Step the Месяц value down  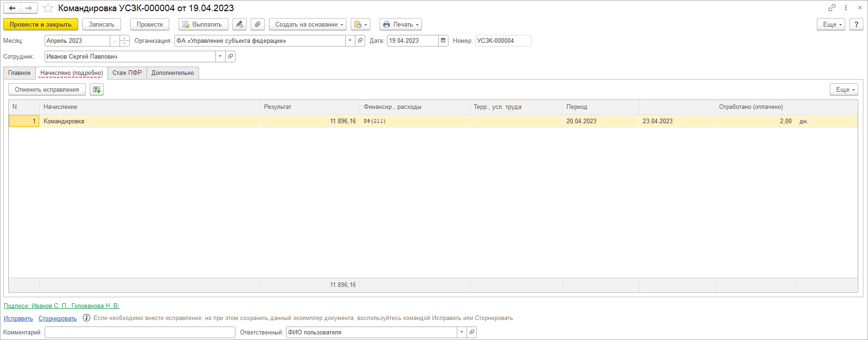point(125,43)
